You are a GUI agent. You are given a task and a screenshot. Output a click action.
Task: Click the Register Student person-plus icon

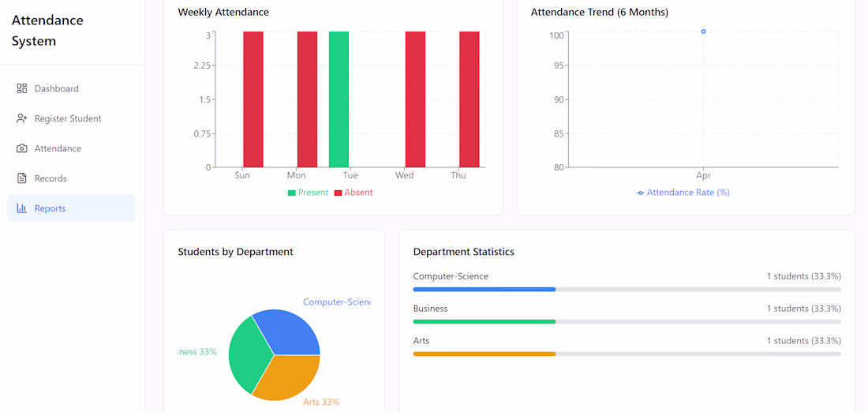[x=22, y=118]
